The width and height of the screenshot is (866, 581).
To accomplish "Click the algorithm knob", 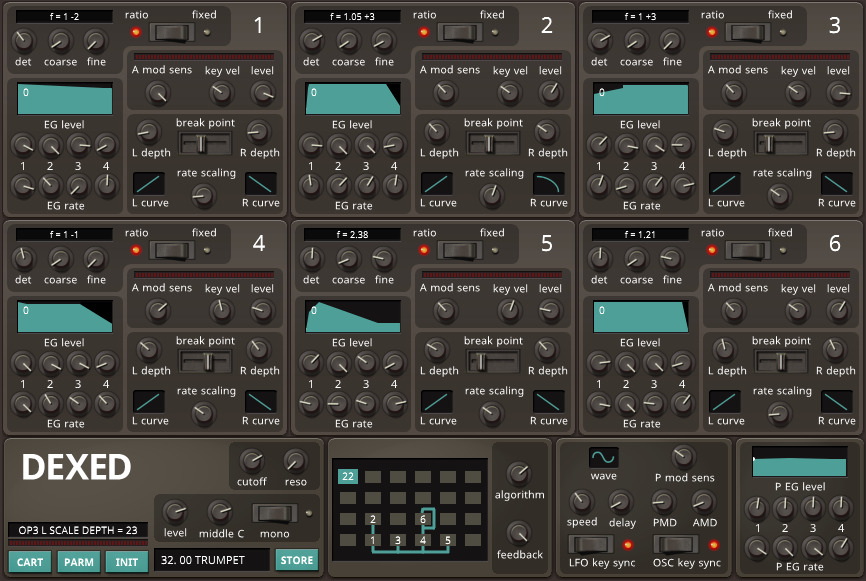I will 519,474.
